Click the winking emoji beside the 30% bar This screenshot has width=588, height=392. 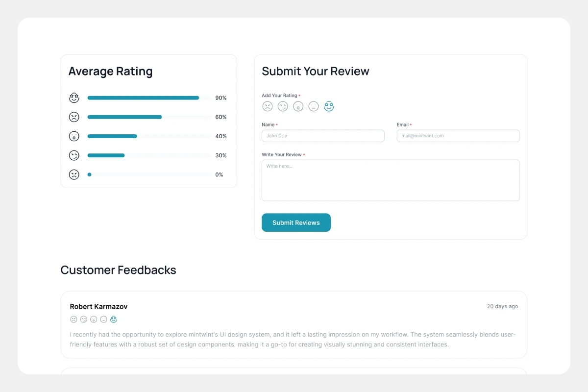tap(74, 155)
